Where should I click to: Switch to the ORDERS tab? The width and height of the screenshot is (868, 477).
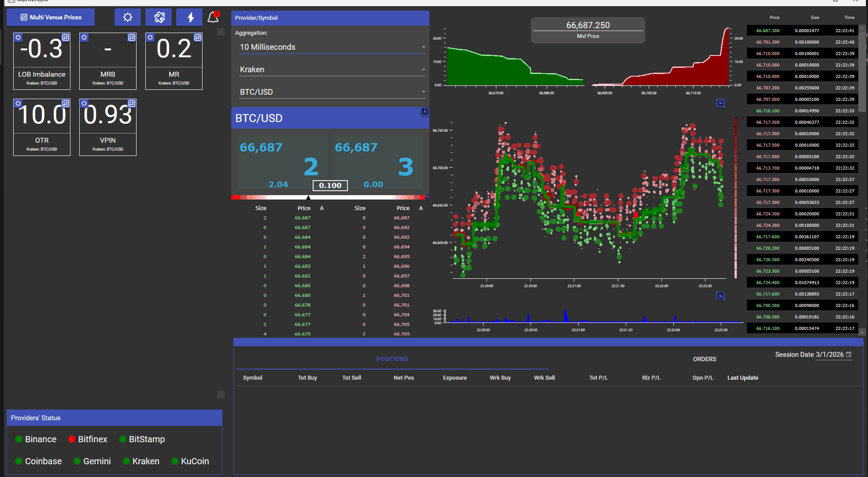(x=704, y=359)
